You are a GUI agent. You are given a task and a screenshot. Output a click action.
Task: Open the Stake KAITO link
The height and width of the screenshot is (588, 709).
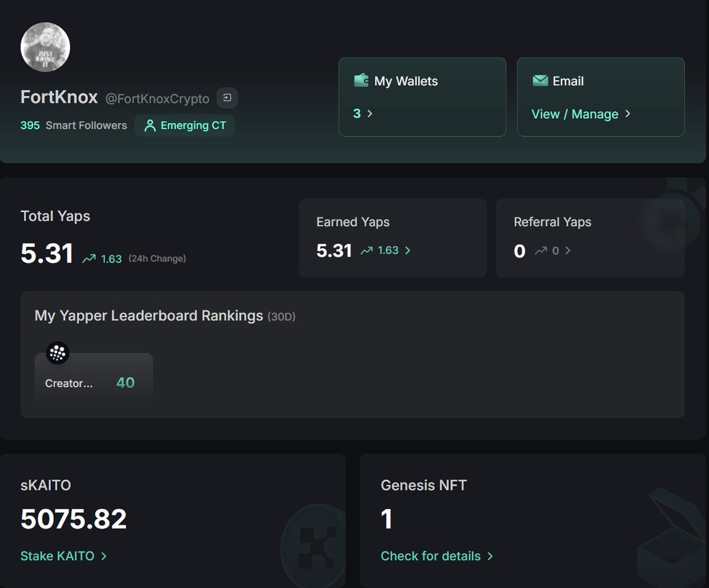(x=57, y=556)
